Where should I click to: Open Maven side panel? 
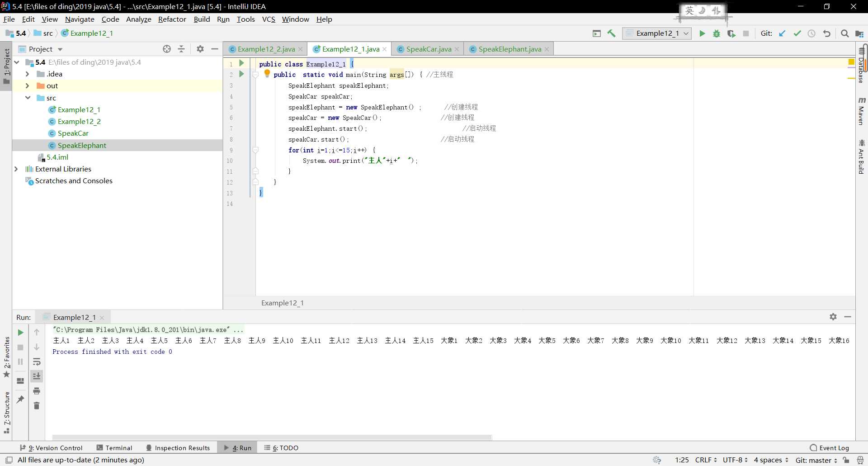point(861,111)
